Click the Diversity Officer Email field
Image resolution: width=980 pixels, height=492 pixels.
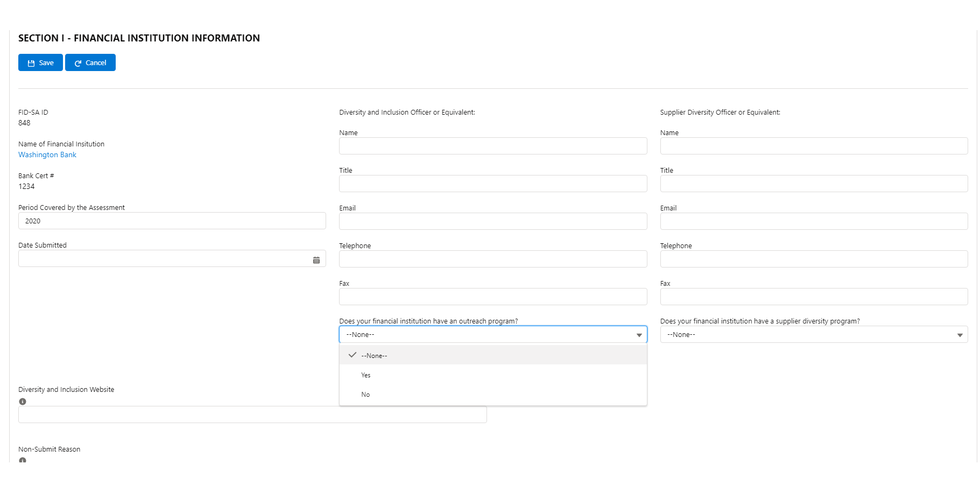(492, 221)
